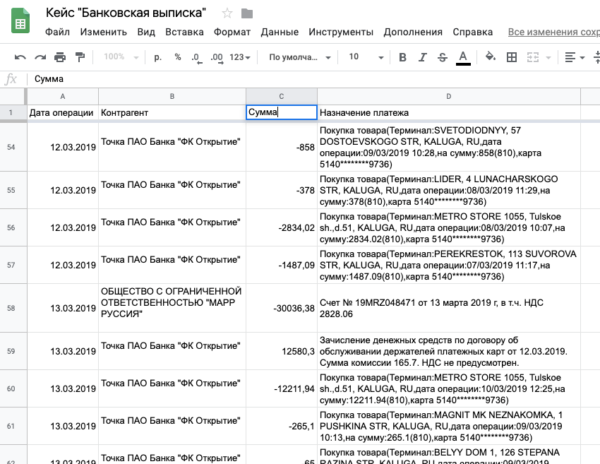
Task: Open font size 10 dropdown
Action: click(365, 57)
